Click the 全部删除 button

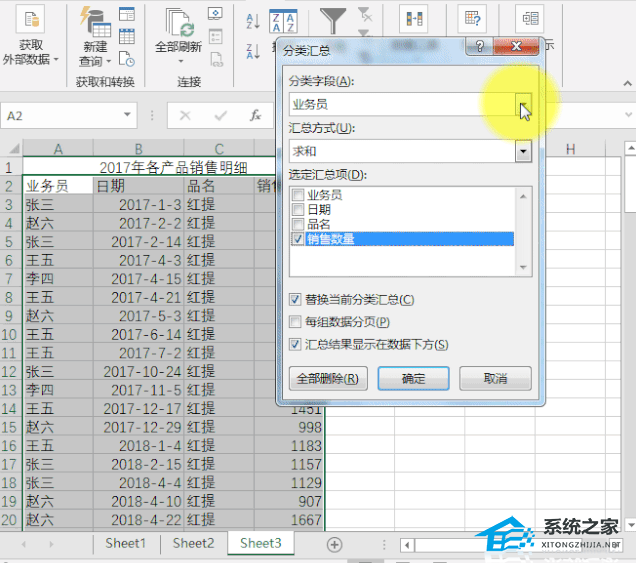pyautogui.click(x=327, y=379)
